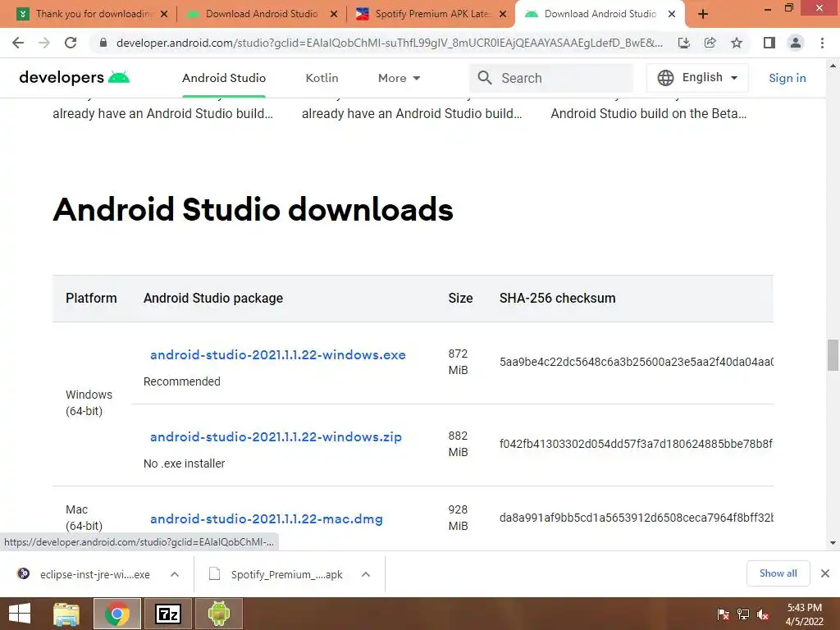Click the Android developers logo
This screenshot has height=630, width=840.
(x=75, y=78)
